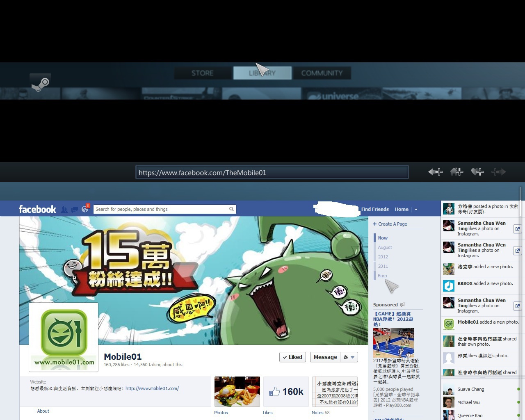Switch to the LIBRARY tab
This screenshot has width=525, height=420.
(262, 73)
